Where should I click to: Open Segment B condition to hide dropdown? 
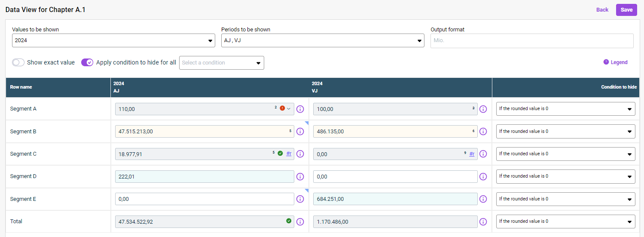(x=566, y=132)
